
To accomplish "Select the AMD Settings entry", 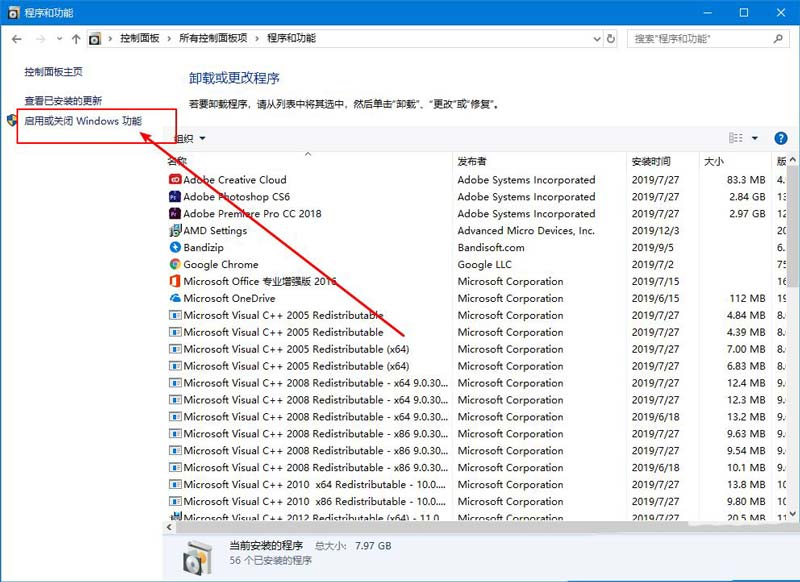I will tap(215, 231).
